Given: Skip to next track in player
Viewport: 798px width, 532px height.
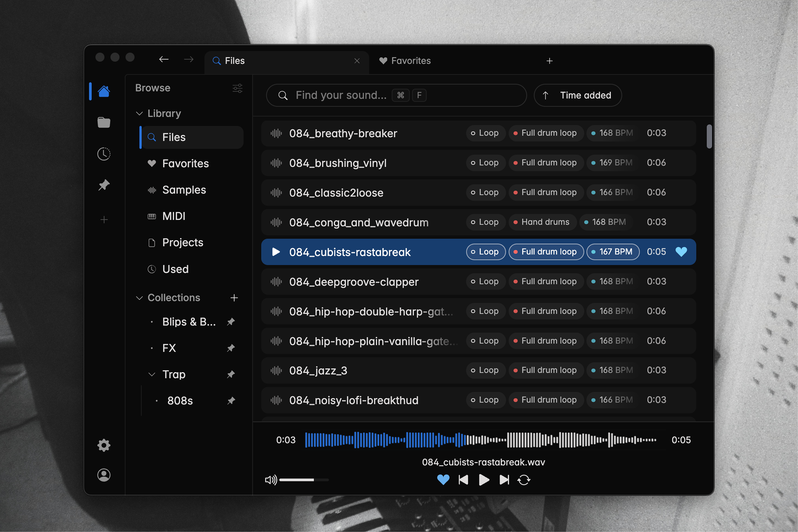Looking at the screenshot, I should 504,480.
